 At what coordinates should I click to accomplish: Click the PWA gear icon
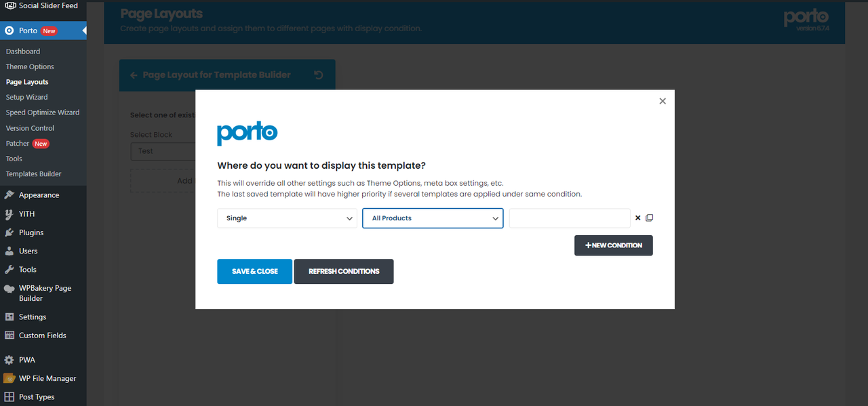pos(9,360)
